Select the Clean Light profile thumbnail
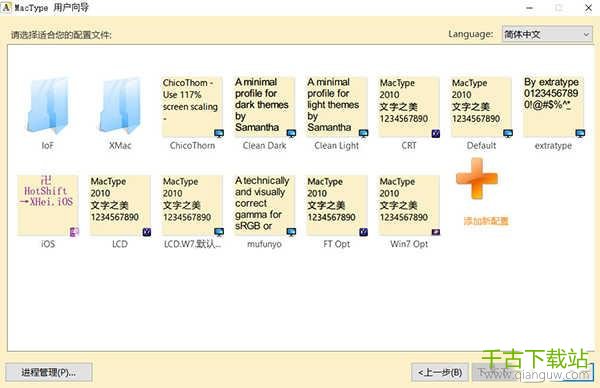This screenshot has width=600, height=388. [337, 107]
